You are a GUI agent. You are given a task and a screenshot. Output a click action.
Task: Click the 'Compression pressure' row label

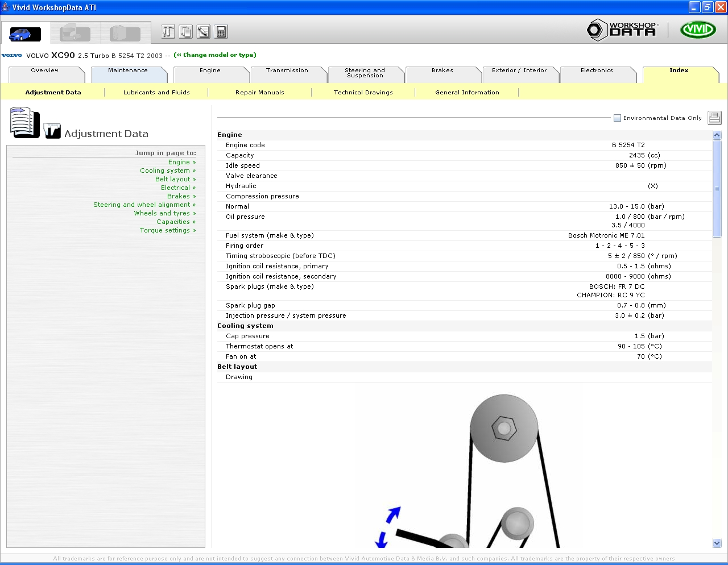pos(262,196)
